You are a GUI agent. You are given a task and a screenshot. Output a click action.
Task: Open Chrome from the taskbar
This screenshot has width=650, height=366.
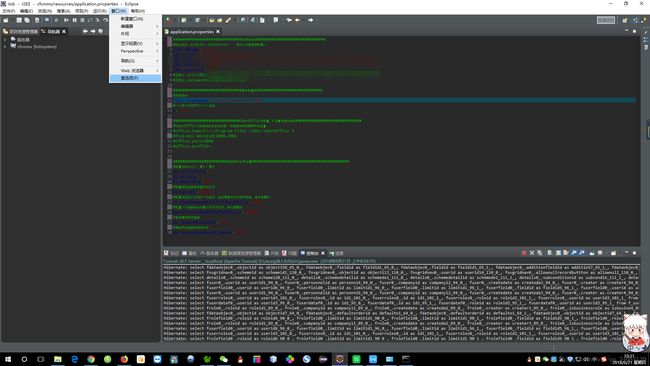pyautogui.click(x=91, y=359)
